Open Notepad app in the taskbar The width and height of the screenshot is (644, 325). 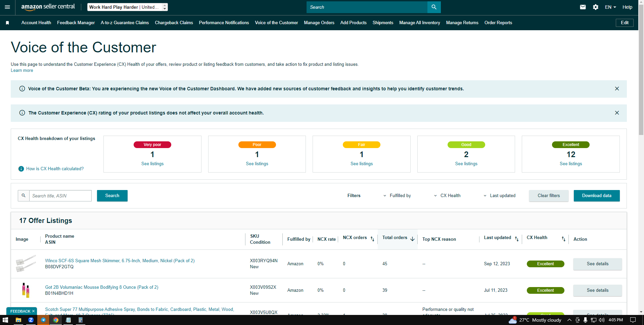point(68,320)
